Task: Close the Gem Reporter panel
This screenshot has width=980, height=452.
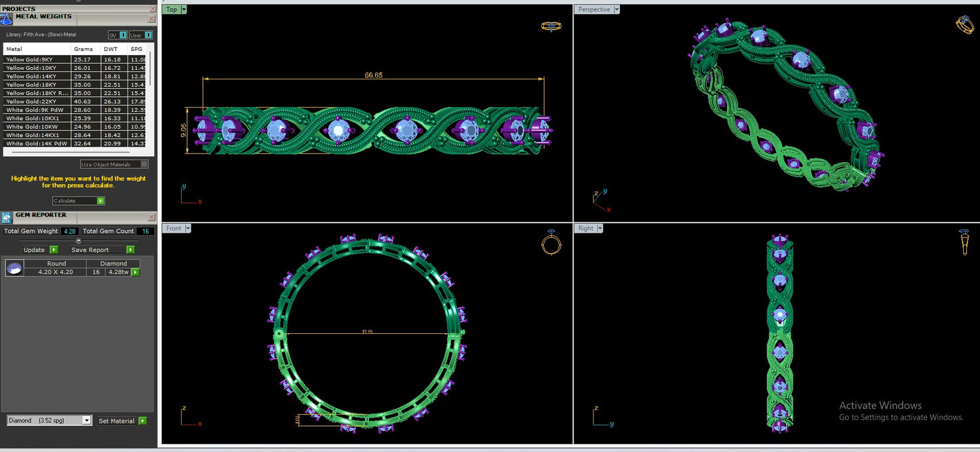Action: [151, 217]
